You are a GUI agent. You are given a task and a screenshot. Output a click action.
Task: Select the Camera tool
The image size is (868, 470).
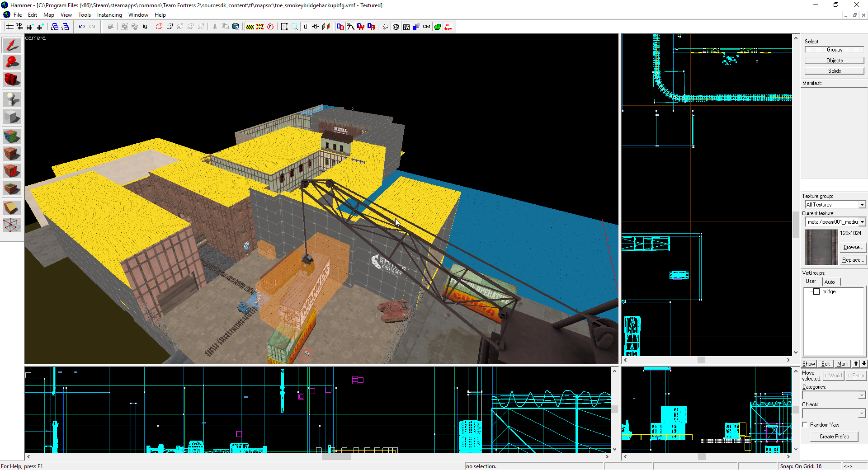click(x=12, y=80)
